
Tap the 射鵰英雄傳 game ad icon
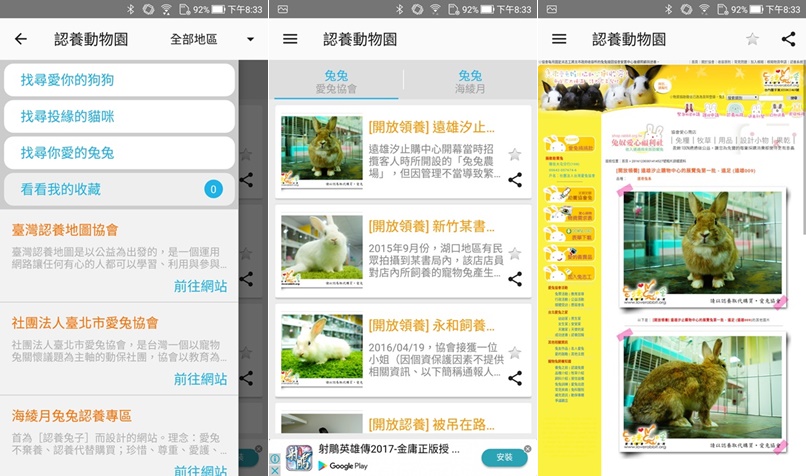click(x=299, y=458)
